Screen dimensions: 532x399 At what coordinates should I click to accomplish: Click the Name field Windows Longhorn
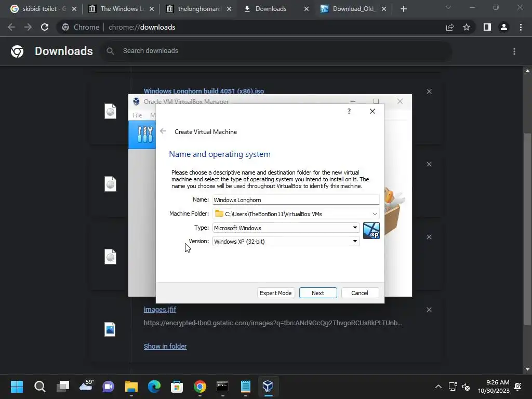(x=296, y=200)
